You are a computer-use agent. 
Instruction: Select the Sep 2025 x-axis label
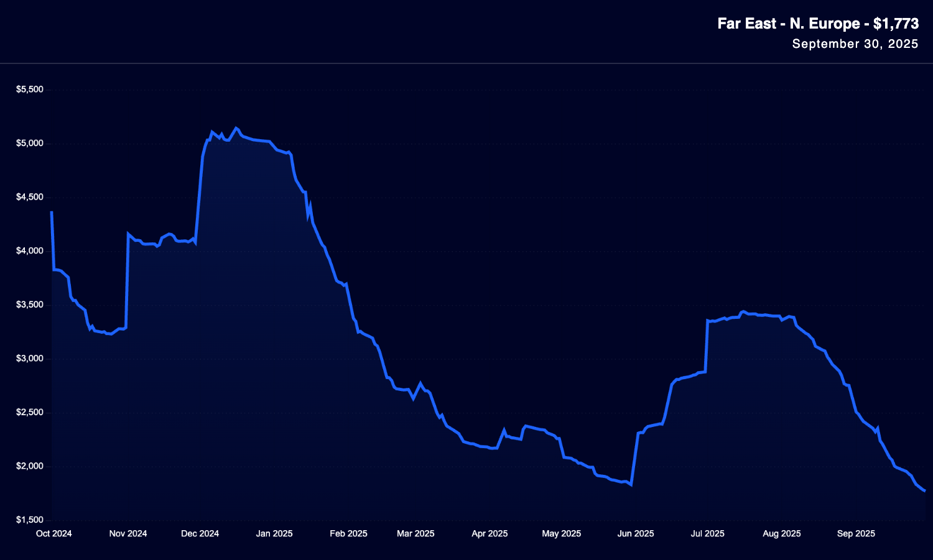[856, 533]
